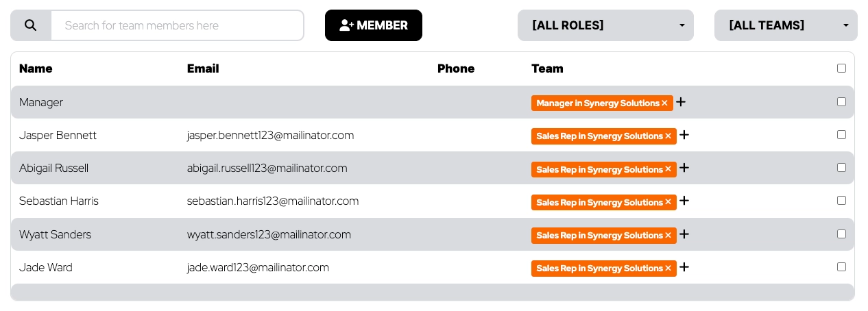Click the add Member button
This screenshot has width=868, height=311.
tap(374, 25)
